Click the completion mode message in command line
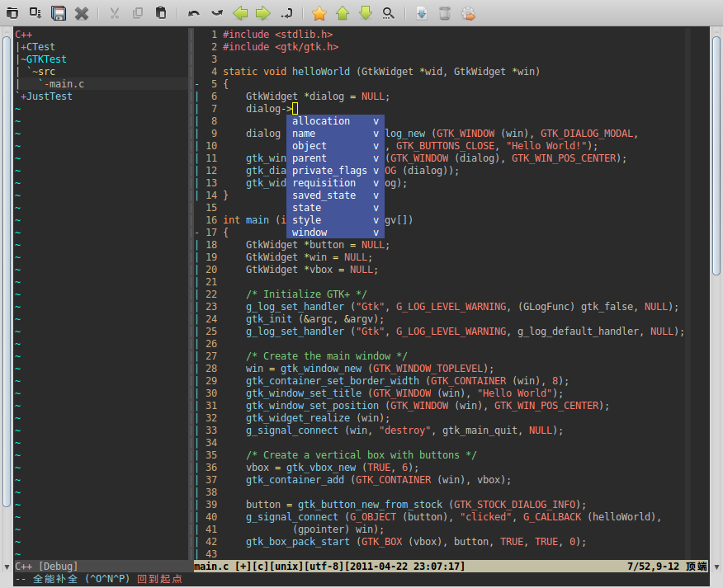 (99, 579)
